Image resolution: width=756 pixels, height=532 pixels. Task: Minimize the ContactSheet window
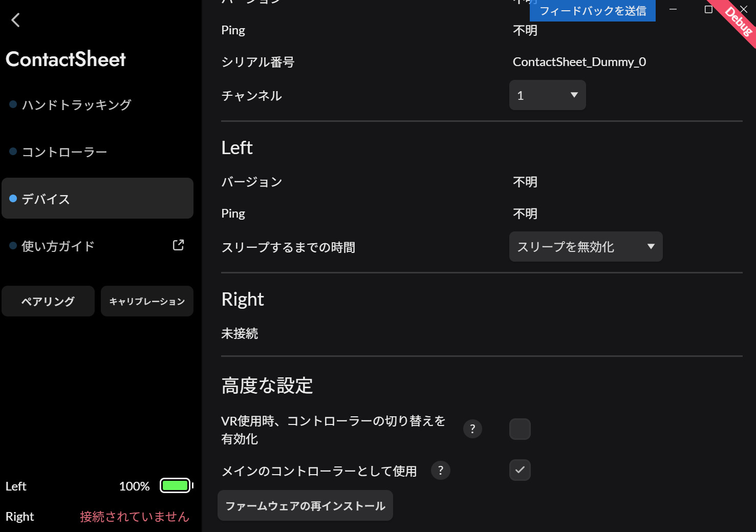point(673,9)
